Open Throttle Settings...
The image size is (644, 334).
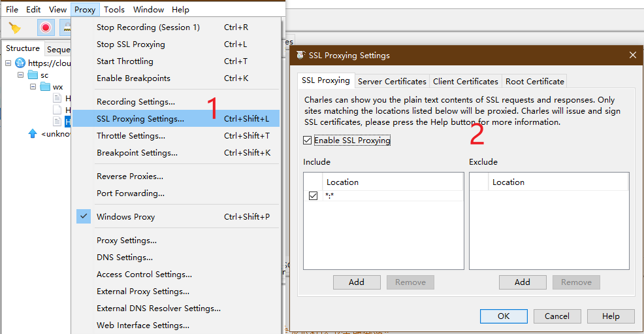point(176,135)
